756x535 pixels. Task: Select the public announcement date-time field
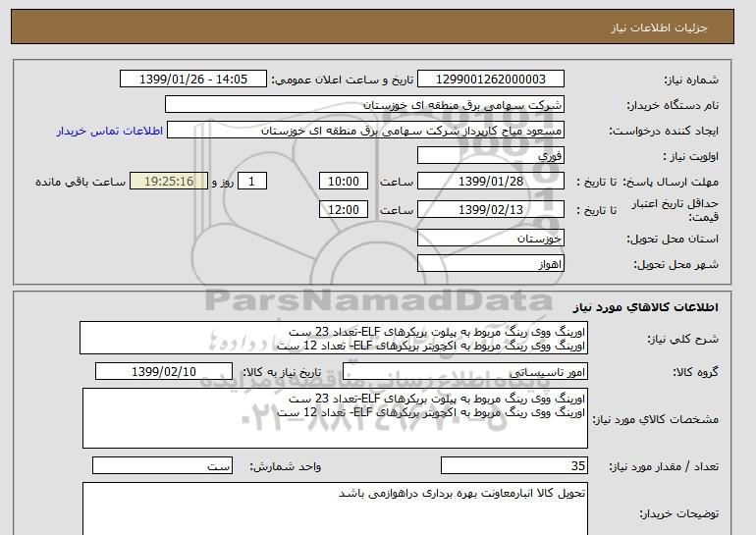click(x=196, y=79)
